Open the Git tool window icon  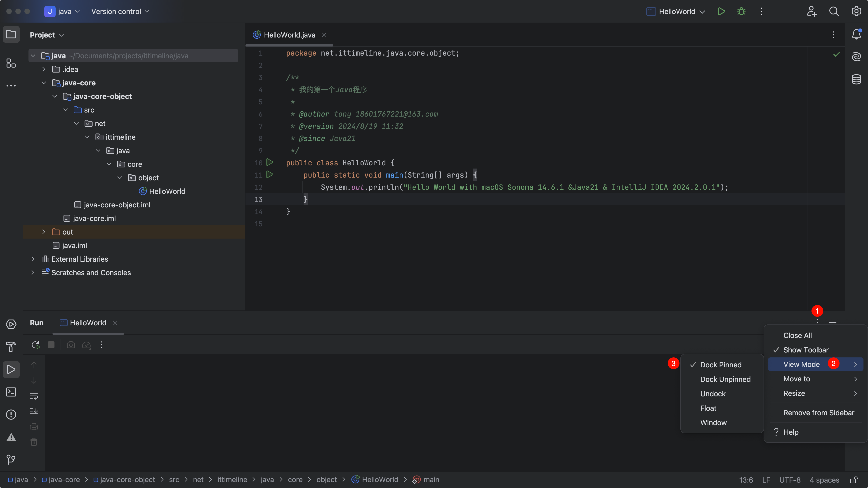click(x=11, y=459)
